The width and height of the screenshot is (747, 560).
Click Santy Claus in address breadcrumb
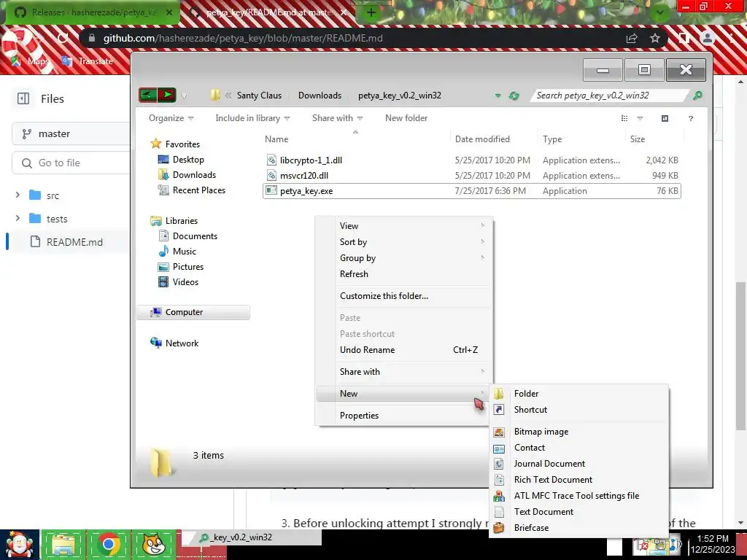click(259, 96)
